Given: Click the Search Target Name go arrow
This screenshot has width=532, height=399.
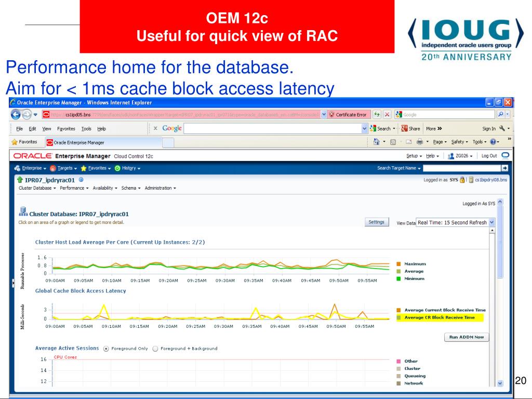Looking at the screenshot, I should (x=505, y=168).
